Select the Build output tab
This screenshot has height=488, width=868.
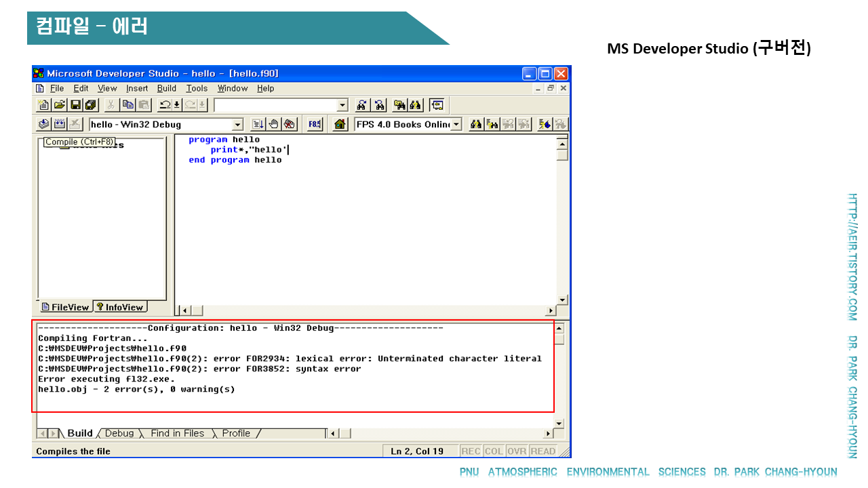pos(80,433)
